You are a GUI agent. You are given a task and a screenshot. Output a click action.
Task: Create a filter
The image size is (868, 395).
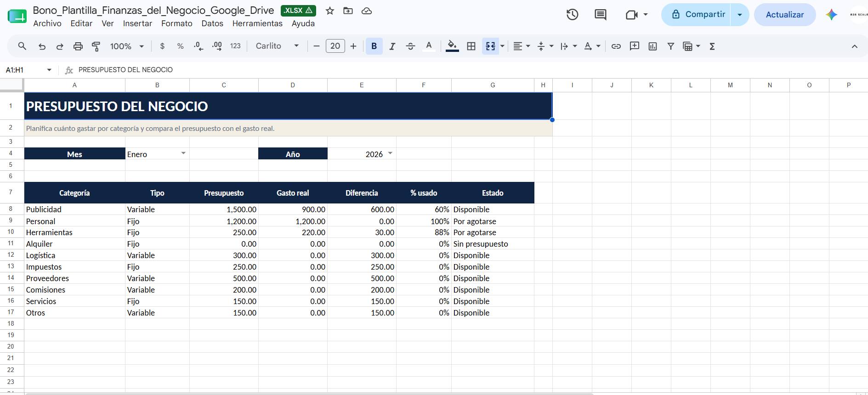point(671,46)
